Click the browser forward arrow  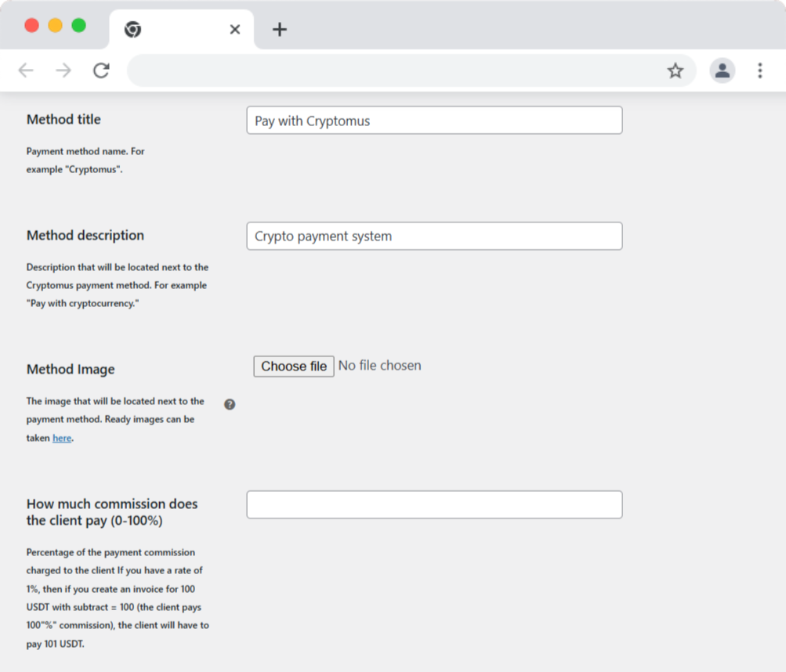pos(63,71)
